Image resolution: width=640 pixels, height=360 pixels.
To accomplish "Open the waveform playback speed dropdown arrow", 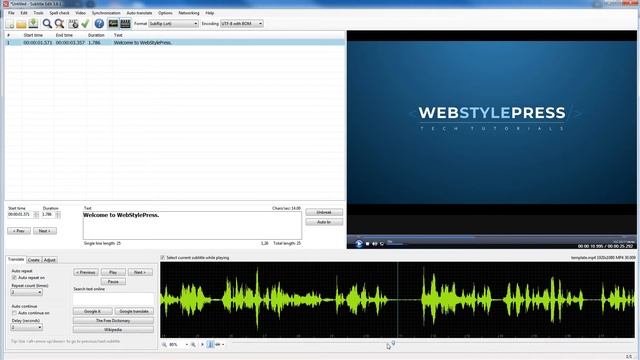I will point(223,345).
